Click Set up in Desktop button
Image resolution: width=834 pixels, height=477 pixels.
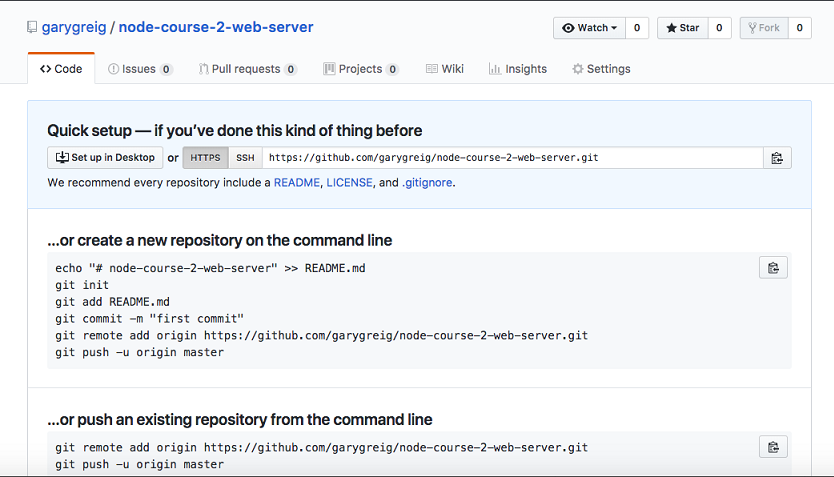(x=105, y=158)
